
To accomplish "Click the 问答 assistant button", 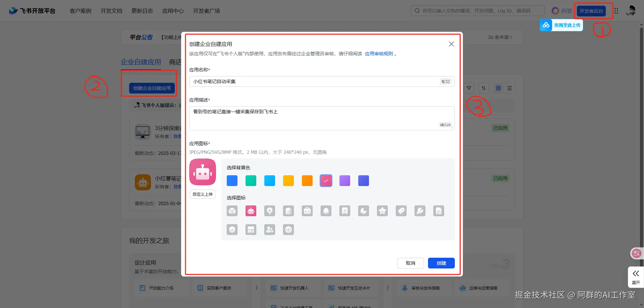I will click(562, 11).
